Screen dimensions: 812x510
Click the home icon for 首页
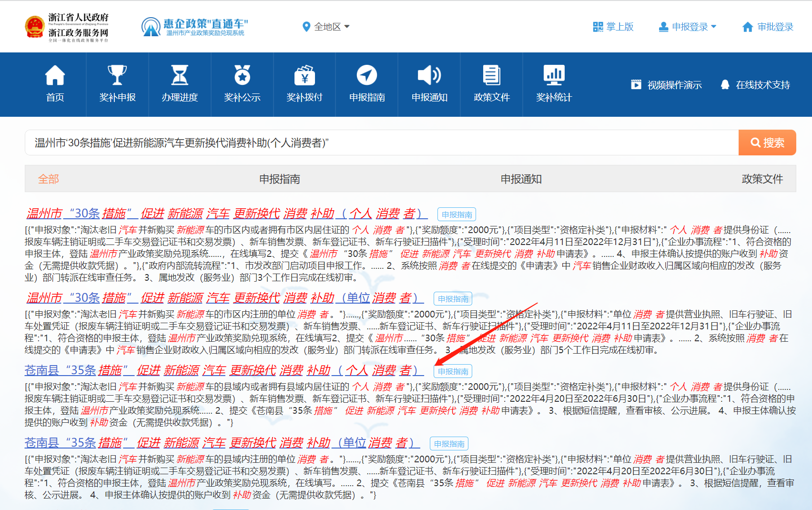[55, 75]
